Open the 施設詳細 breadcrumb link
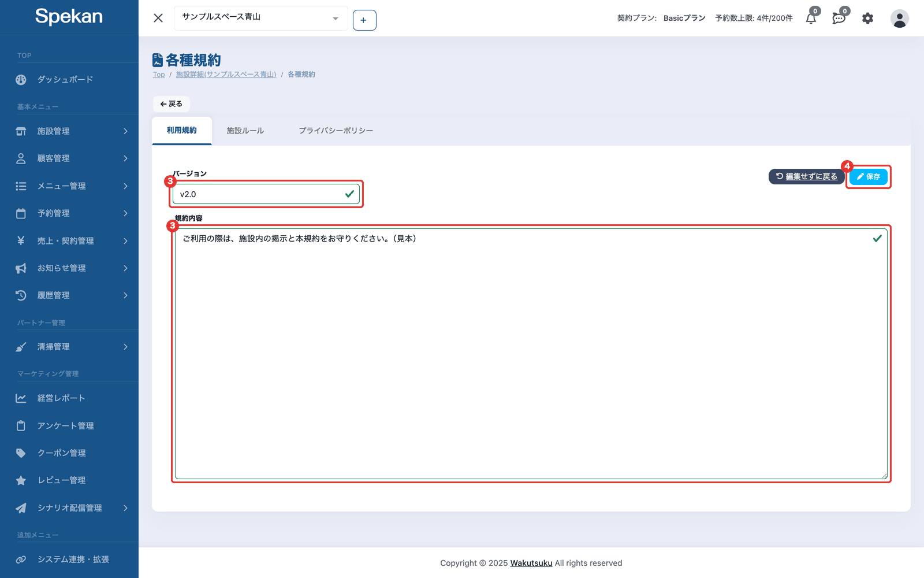924x578 pixels. pos(226,75)
